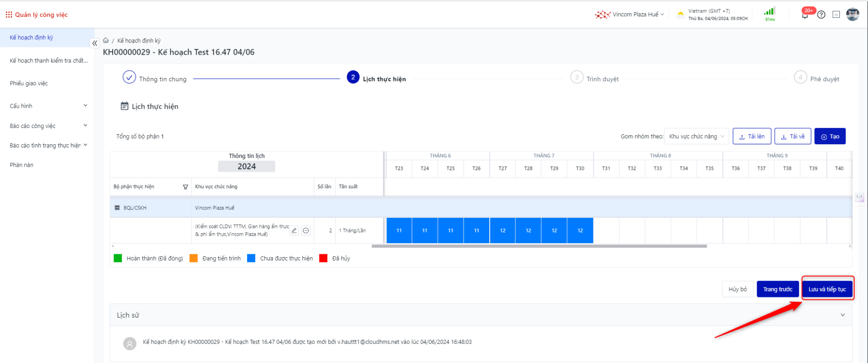Collapse the left sidebar with double-chevron icon
Screen dimensions: 868x363
[95, 43]
